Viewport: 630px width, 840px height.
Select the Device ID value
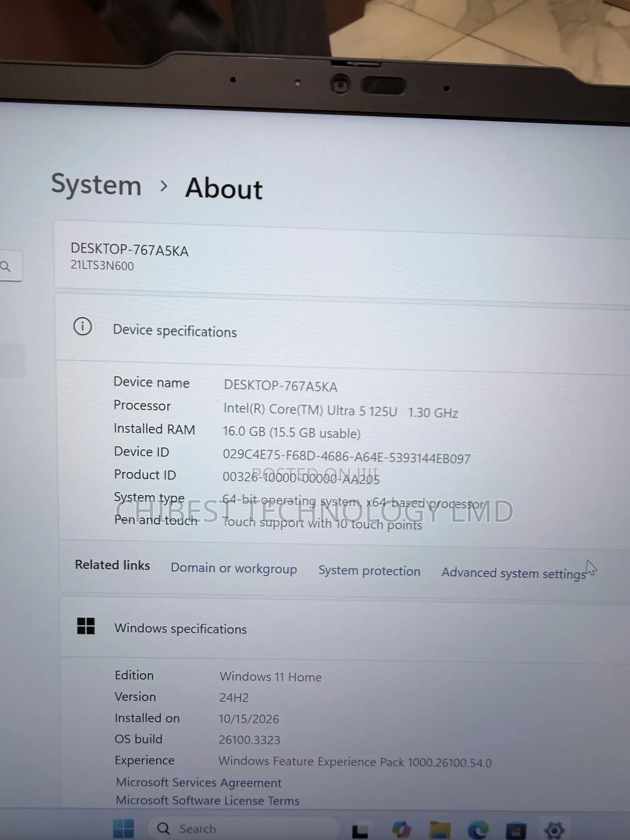[x=346, y=457]
